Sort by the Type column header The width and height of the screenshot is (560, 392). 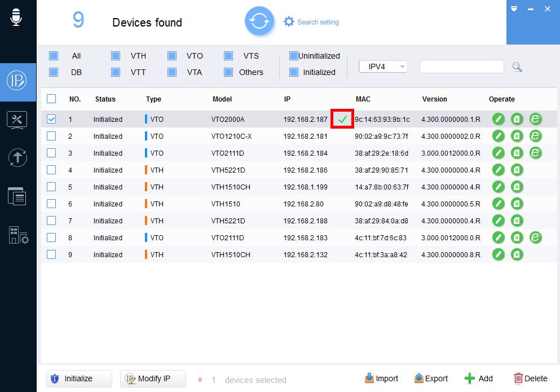tap(153, 99)
